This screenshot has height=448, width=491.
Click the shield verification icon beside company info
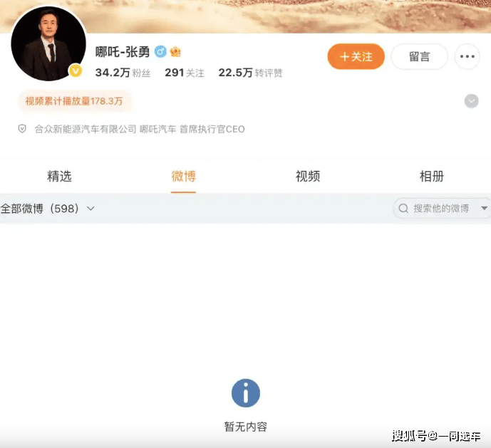[x=22, y=129]
